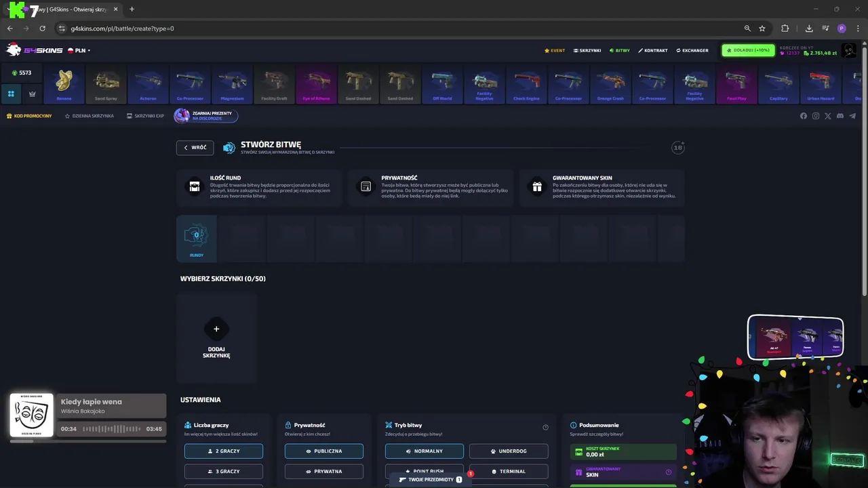The image size is (868, 488).
Task: Open the G4Skins home logo
Action: (x=34, y=50)
